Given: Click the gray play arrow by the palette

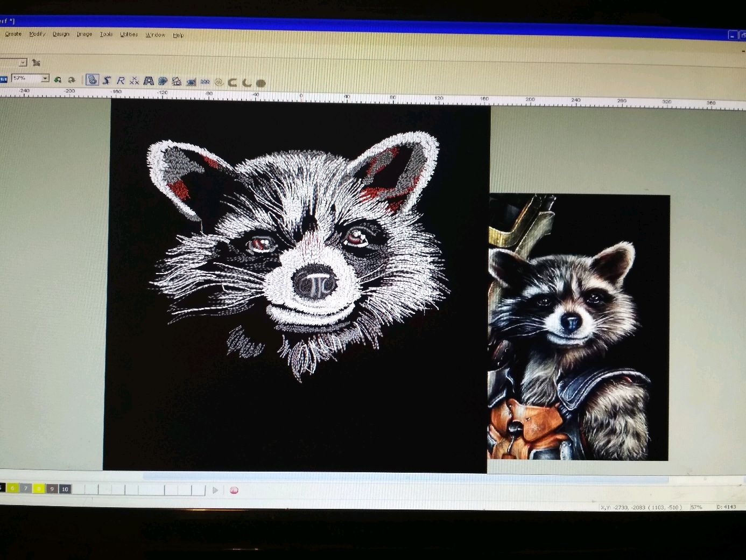Looking at the screenshot, I should [x=215, y=490].
